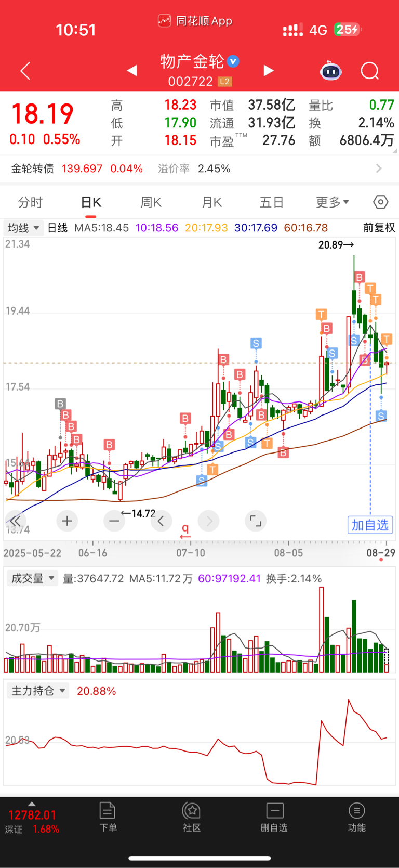
Task: Tap the 同花顺 App logo in status bar
Action: click(x=165, y=21)
